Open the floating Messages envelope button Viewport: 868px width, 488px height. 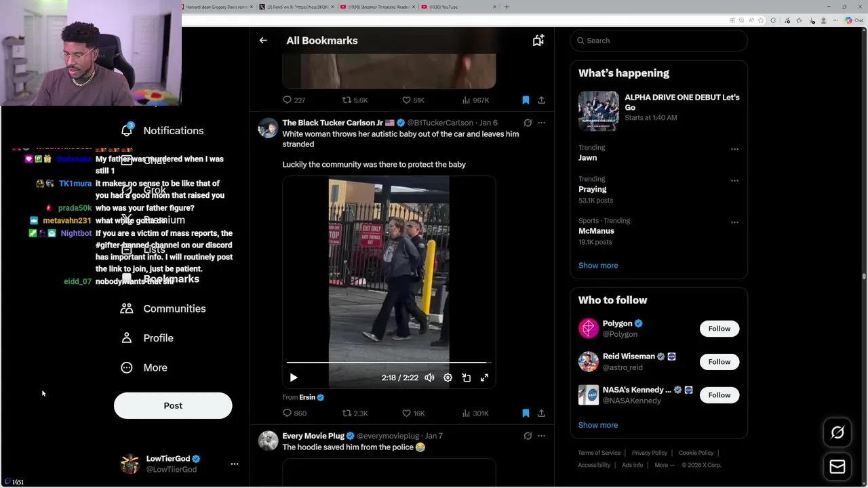(x=837, y=466)
